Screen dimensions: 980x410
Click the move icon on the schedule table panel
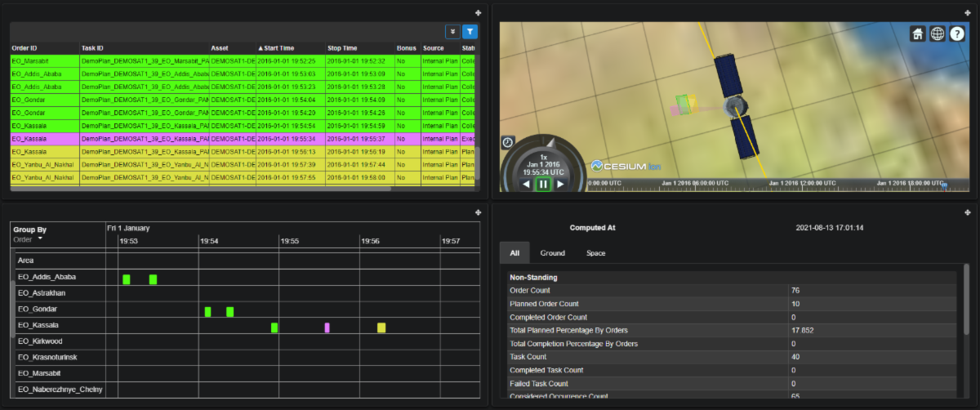pyautogui.click(x=479, y=12)
